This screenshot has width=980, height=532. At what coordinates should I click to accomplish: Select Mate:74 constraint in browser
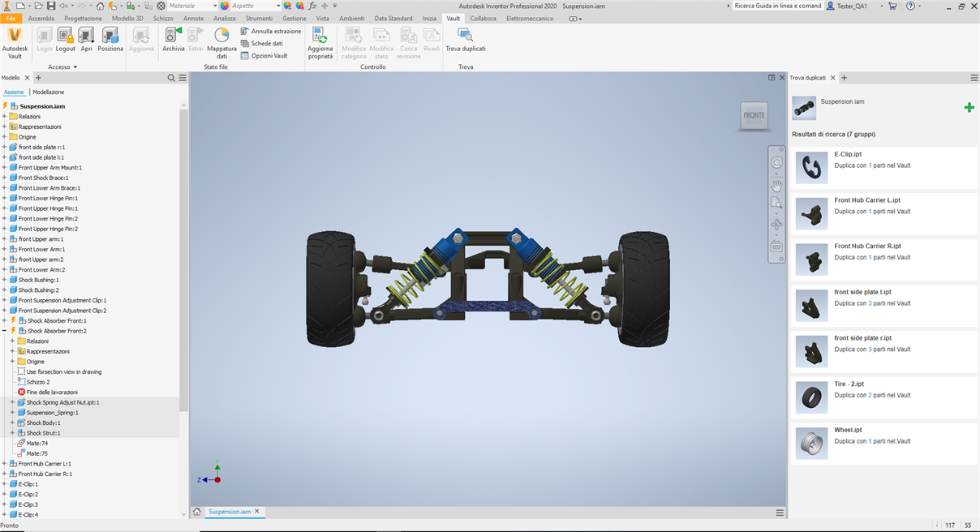(x=37, y=444)
